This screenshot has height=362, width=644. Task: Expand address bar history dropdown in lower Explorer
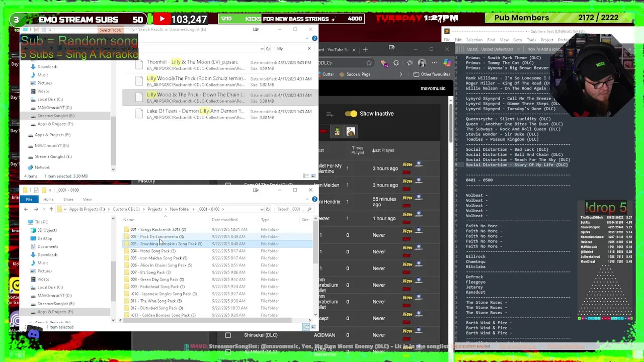tap(262, 209)
